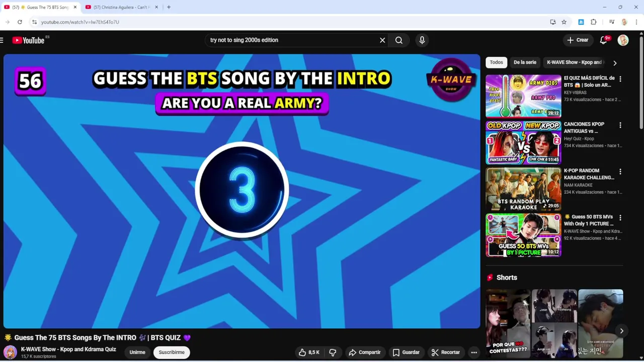
Task: Open K-WAVE Show channel name link
Action: 68,349
